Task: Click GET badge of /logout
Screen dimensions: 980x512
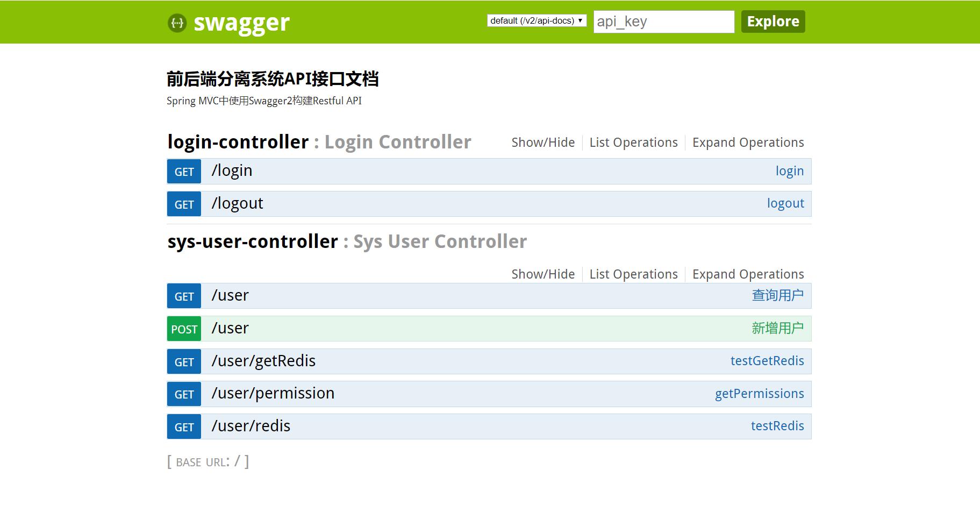Action: (x=184, y=204)
